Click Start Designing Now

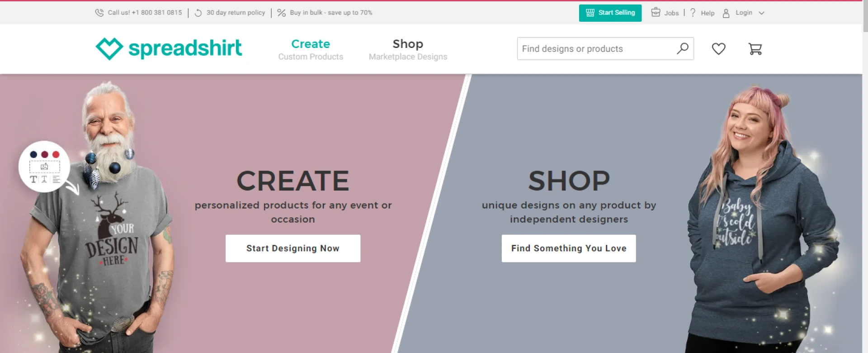(292, 248)
